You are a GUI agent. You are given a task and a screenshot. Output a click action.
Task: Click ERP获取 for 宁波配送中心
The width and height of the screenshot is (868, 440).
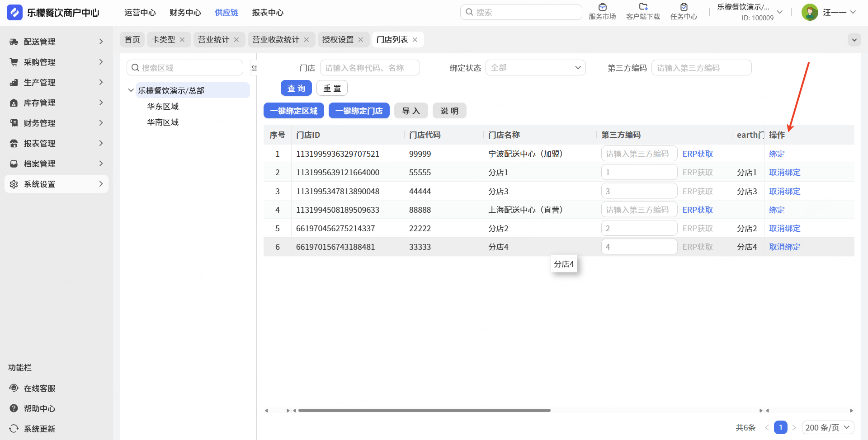[x=698, y=154]
